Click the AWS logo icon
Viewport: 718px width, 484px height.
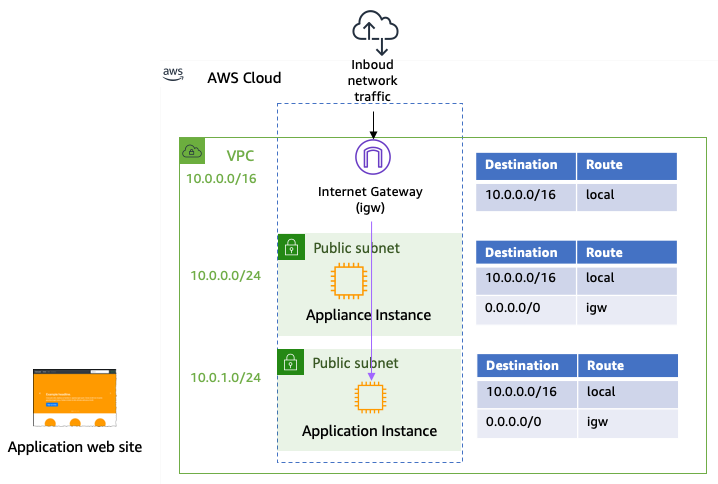click(173, 74)
